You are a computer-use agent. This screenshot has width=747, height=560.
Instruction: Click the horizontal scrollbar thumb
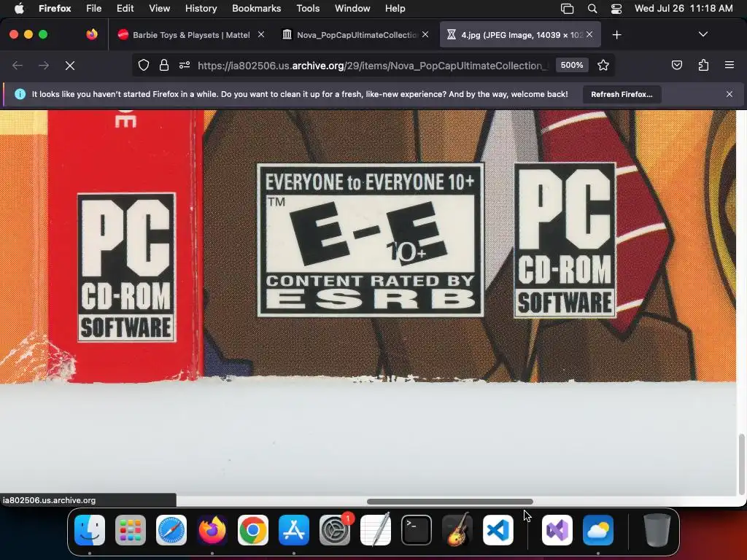click(x=449, y=502)
